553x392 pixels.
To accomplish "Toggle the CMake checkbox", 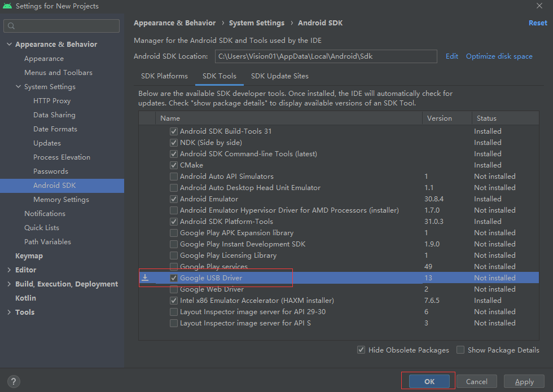I will 174,165.
